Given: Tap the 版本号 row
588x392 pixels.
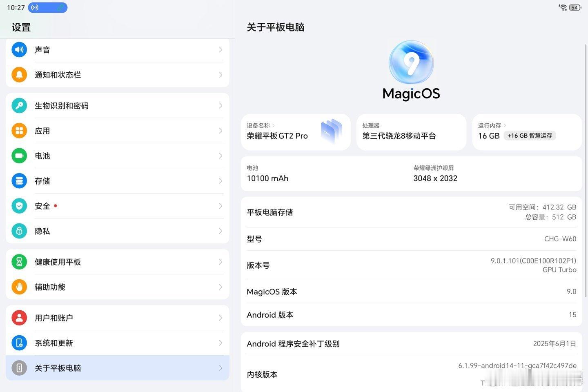Looking at the screenshot, I should click(x=411, y=265).
